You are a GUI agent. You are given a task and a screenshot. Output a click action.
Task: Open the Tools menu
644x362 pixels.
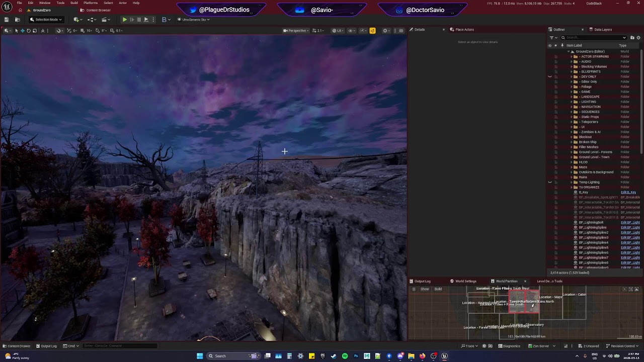60,3
